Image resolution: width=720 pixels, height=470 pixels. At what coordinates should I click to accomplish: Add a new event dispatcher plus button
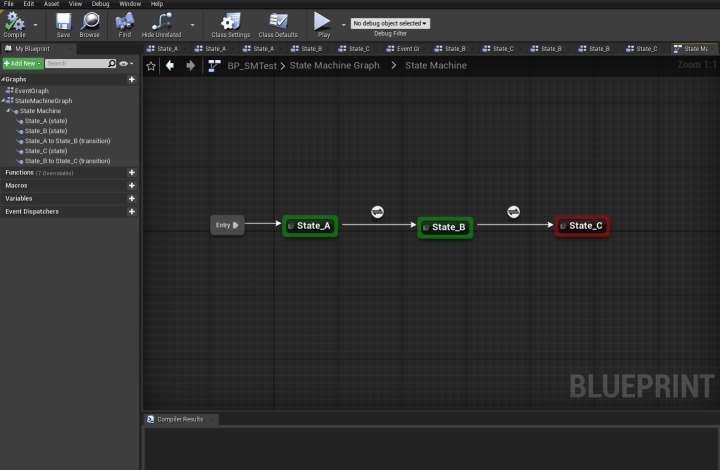pyautogui.click(x=132, y=212)
